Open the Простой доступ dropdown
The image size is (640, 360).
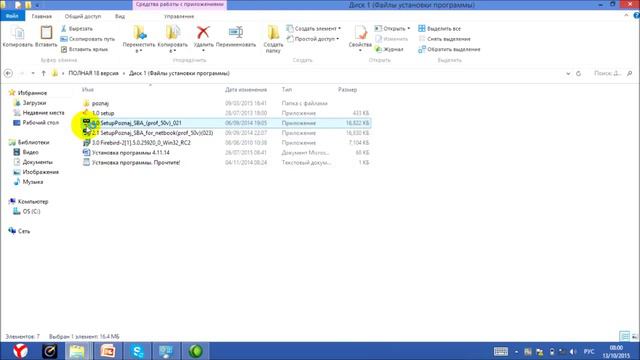pos(313,39)
